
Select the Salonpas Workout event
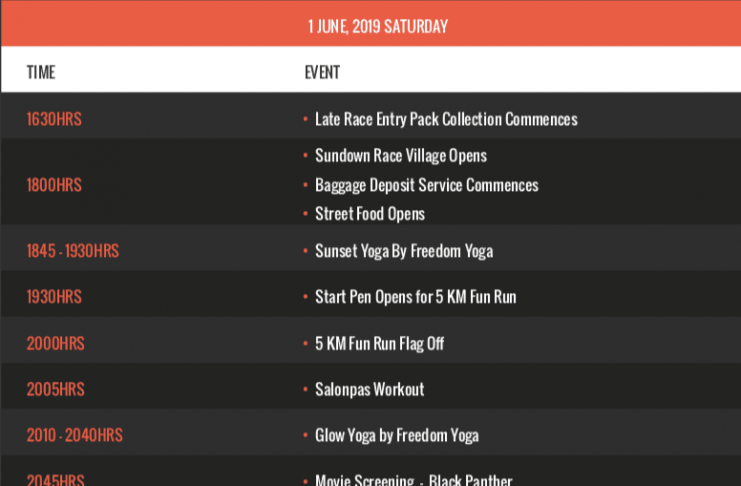pyautogui.click(x=370, y=390)
